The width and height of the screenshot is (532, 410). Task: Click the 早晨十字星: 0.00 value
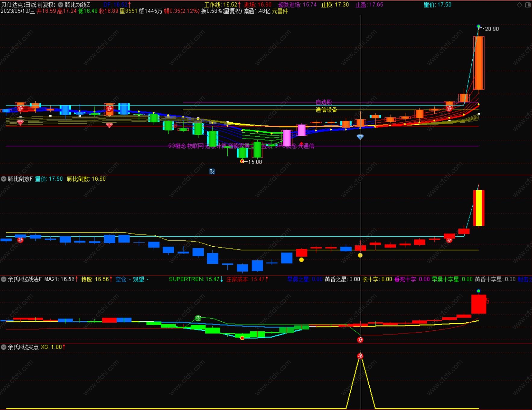pos(452,279)
